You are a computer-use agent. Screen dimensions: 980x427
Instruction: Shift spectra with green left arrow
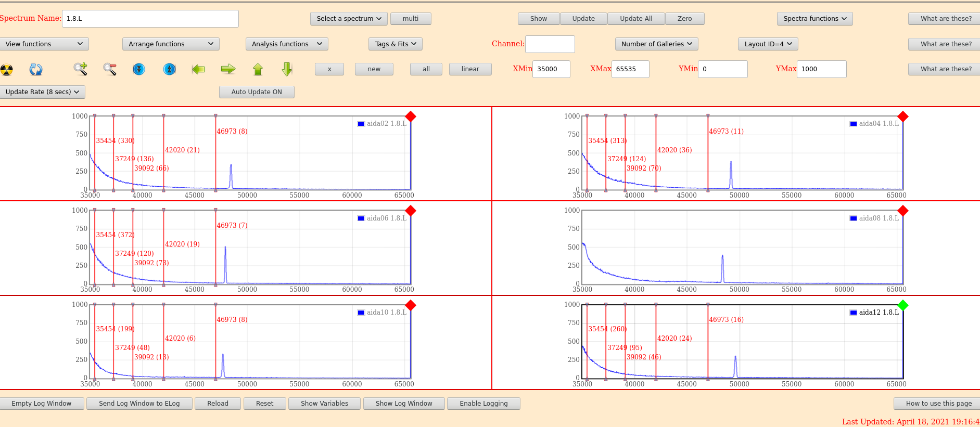pyautogui.click(x=198, y=69)
